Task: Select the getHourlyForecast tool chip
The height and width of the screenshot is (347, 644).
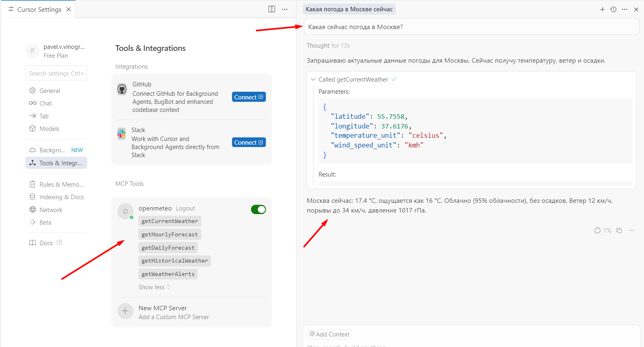Action: click(x=170, y=234)
